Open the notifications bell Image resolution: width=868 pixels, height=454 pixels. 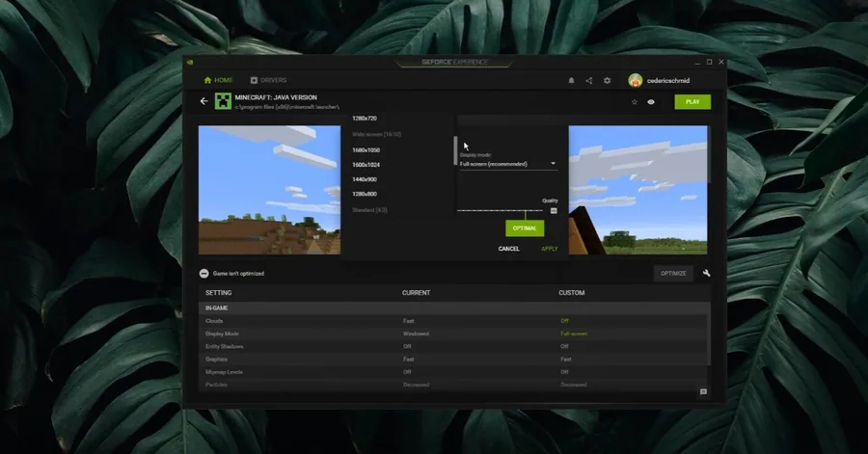coord(571,81)
